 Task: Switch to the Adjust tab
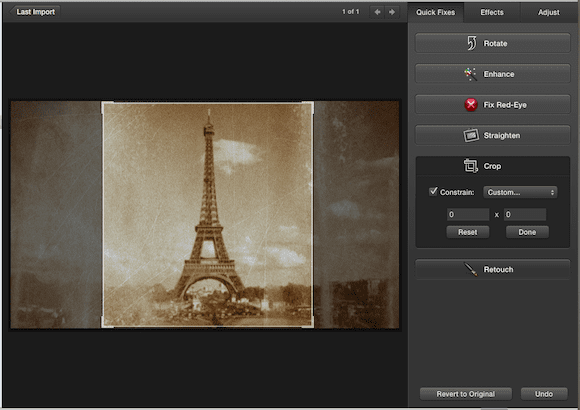click(549, 12)
